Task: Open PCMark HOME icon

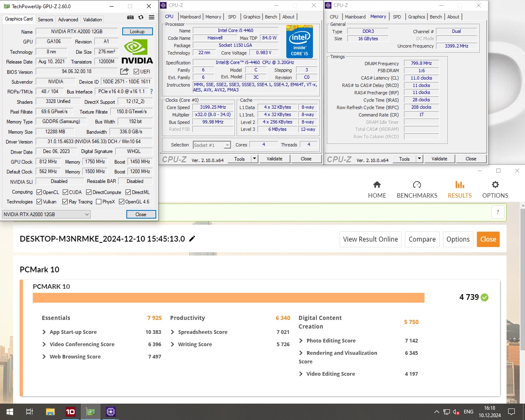Action: [377, 185]
